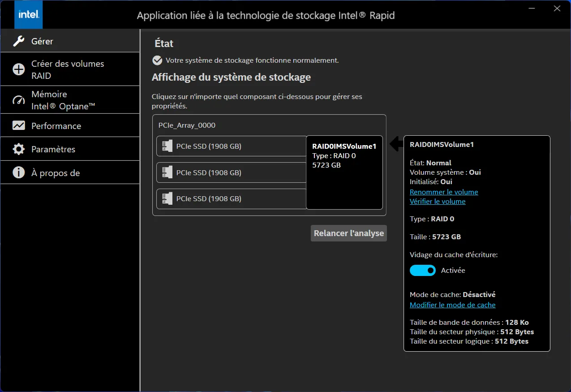This screenshot has width=571, height=392.
Task: Select the middle PCIe SSD (1908 GB) entry
Action: pyautogui.click(x=209, y=172)
